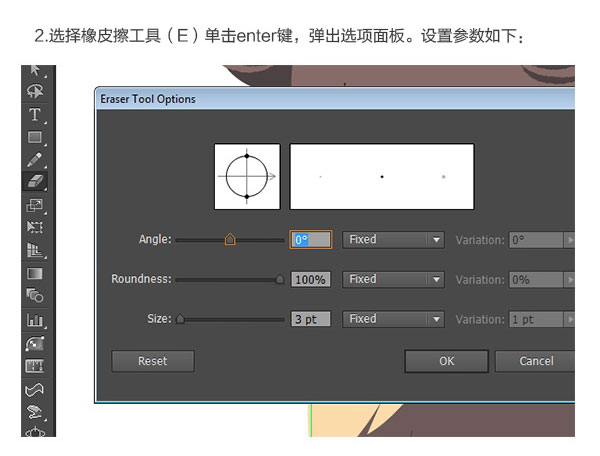Click the Size field showing 3 pt
Image resolution: width=600 pixels, height=456 pixels.
(x=311, y=319)
